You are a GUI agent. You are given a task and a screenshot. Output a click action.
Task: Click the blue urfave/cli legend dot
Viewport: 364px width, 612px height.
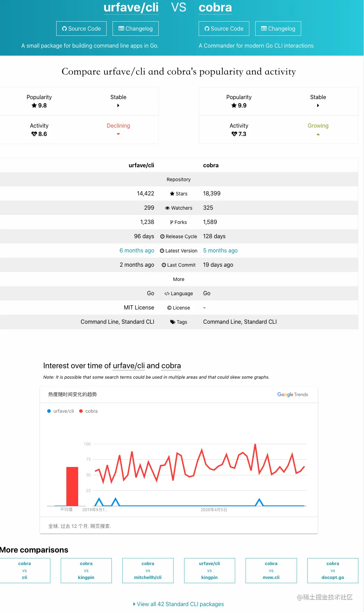click(x=49, y=411)
